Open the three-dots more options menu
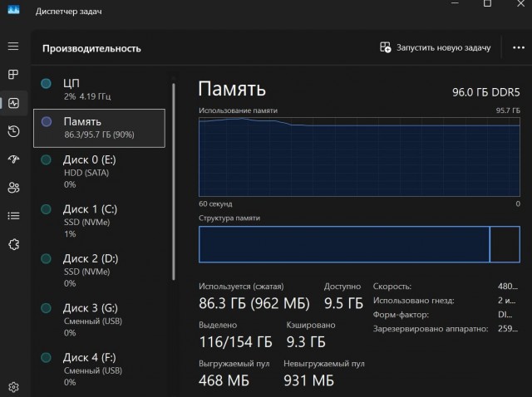The height and width of the screenshot is (397, 532). click(x=519, y=48)
